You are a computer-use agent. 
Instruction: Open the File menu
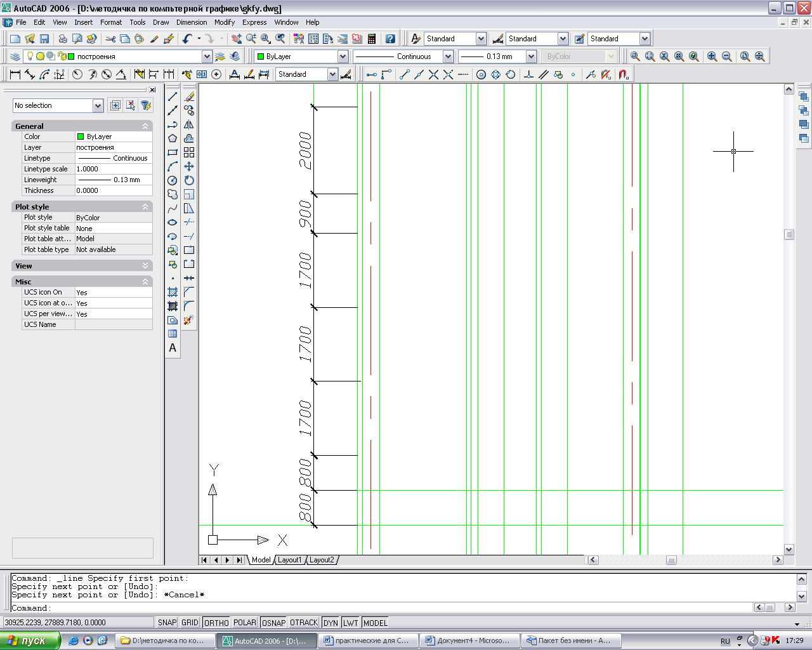tap(21, 22)
